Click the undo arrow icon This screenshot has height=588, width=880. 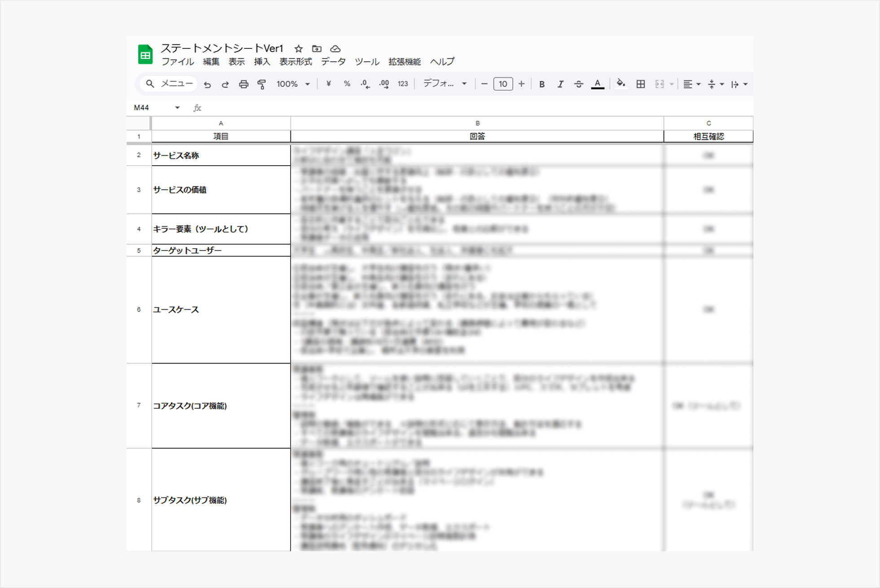207,84
